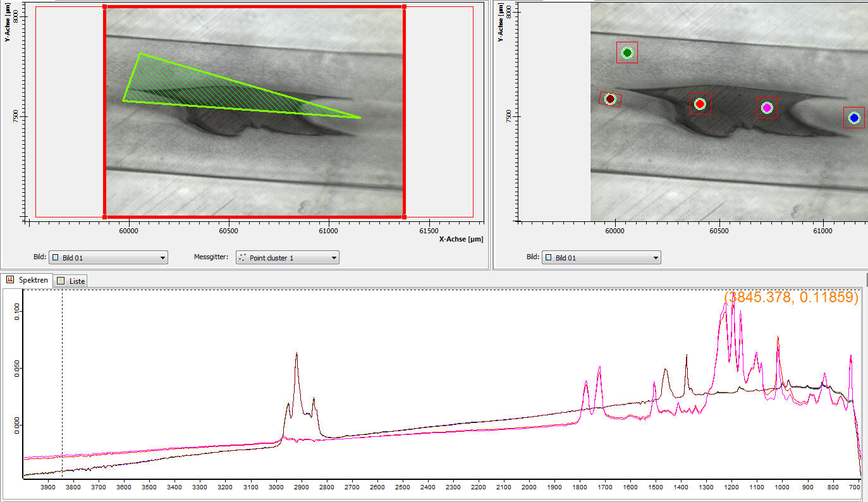Click the top-right red frame handle

(x=404, y=7)
